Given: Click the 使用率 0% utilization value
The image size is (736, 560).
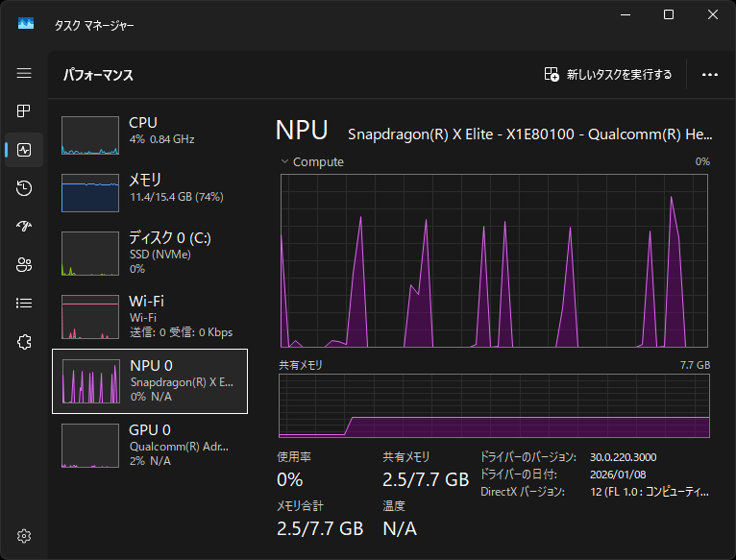Looking at the screenshot, I should coord(289,479).
